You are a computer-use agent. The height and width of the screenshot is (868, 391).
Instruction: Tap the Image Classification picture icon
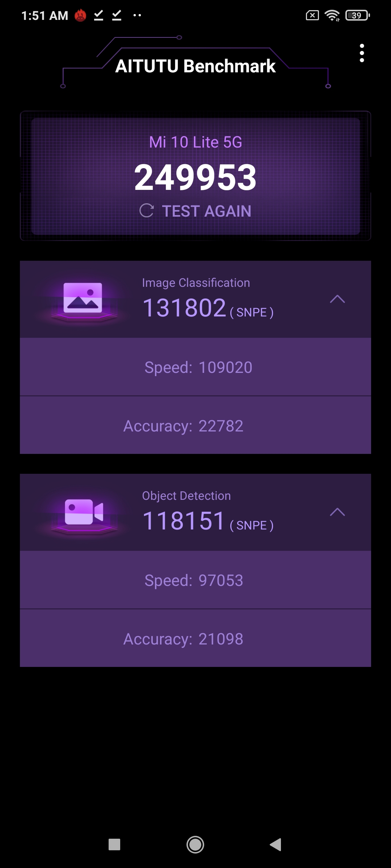(83, 298)
